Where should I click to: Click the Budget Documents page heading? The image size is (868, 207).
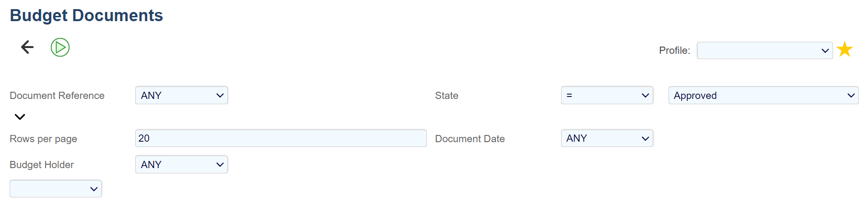[86, 15]
